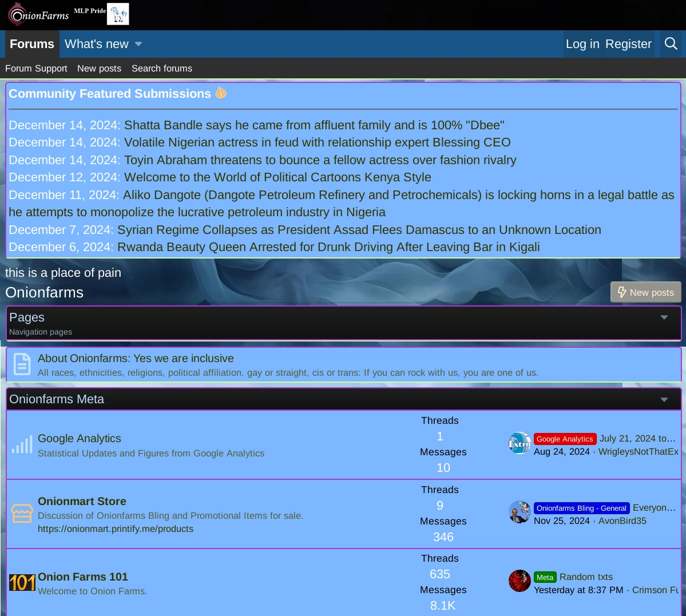The width and height of the screenshot is (686, 616).
Task: Click the New posts button
Action: 645,292
